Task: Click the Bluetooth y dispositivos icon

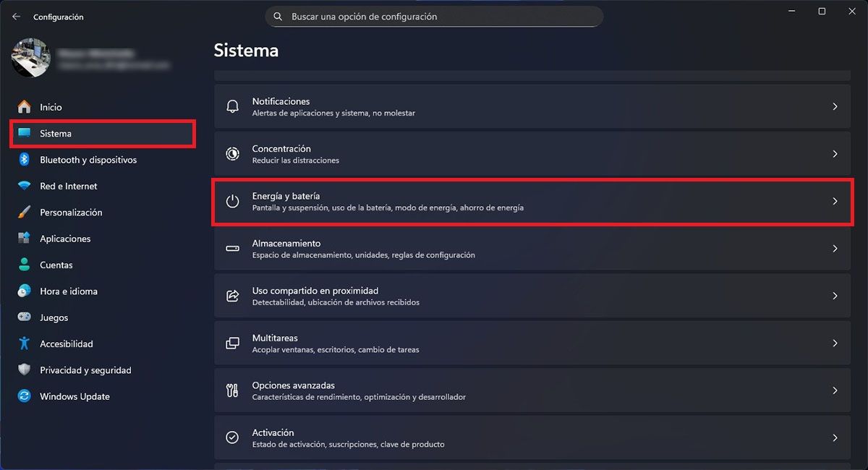Action: [x=24, y=160]
